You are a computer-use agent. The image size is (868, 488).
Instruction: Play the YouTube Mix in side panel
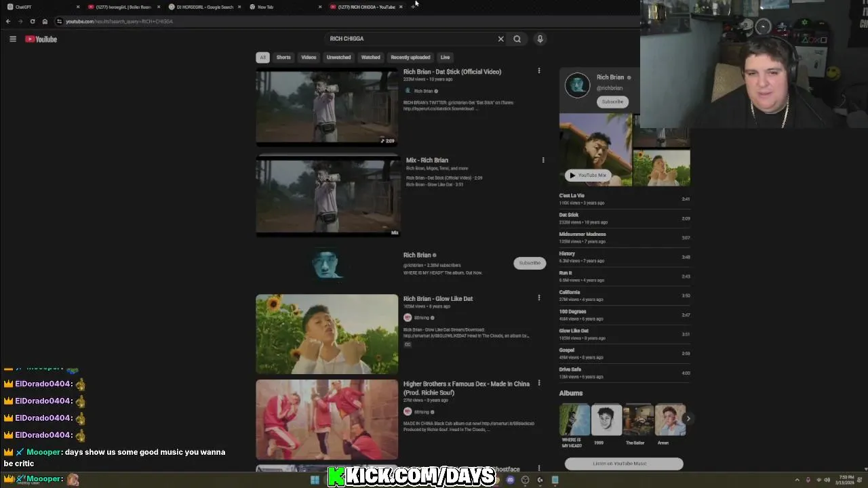587,176
